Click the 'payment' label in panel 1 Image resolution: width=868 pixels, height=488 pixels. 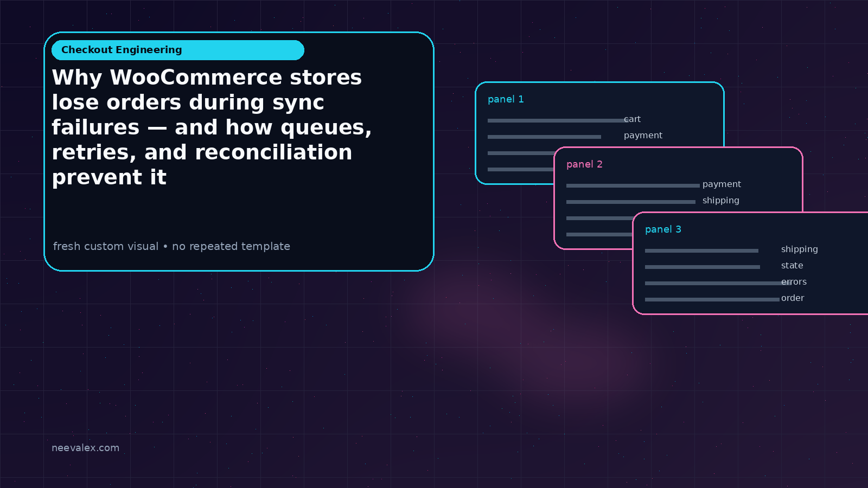(643, 136)
